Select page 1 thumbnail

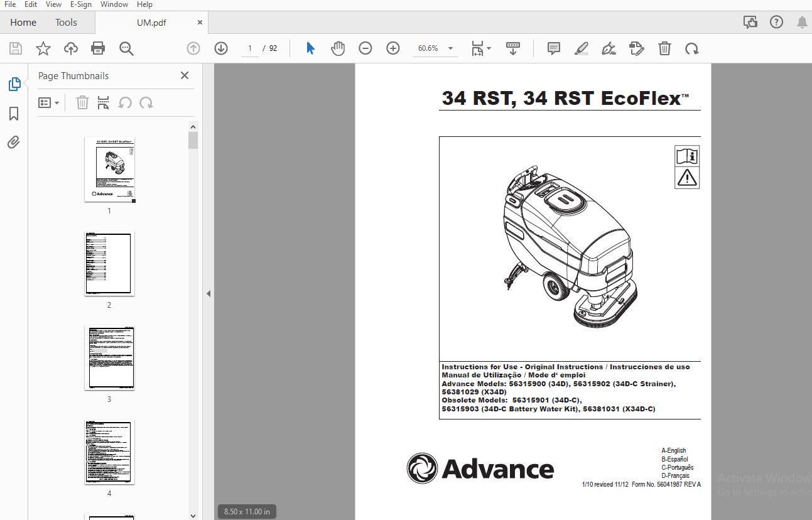(x=109, y=170)
